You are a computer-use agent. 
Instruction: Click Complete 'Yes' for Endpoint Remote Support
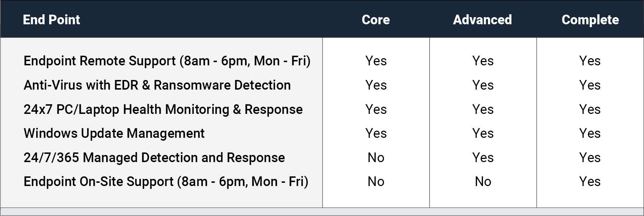pyautogui.click(x=590, y=61)
